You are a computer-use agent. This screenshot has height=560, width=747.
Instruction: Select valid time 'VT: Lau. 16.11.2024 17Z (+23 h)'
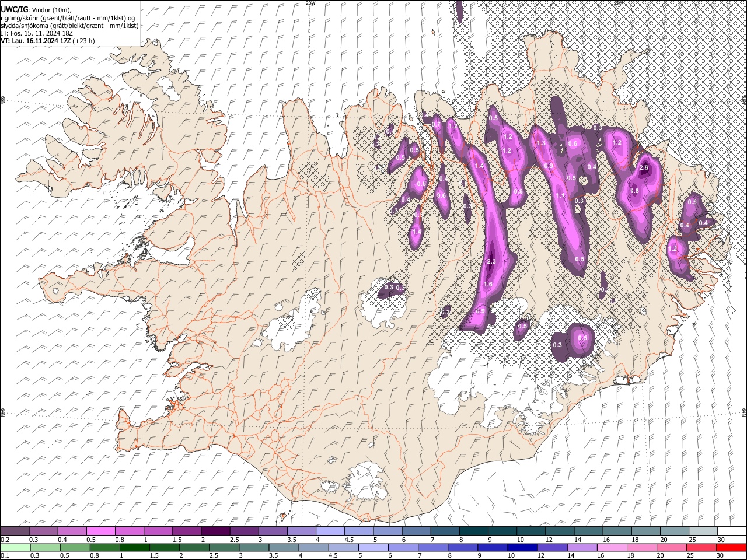47,41
